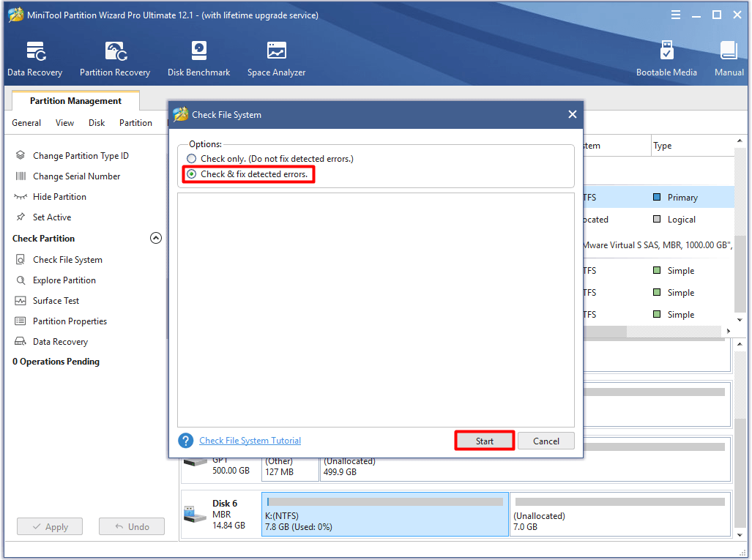Open the Check File System Tutorial link

tap(250, 441)
